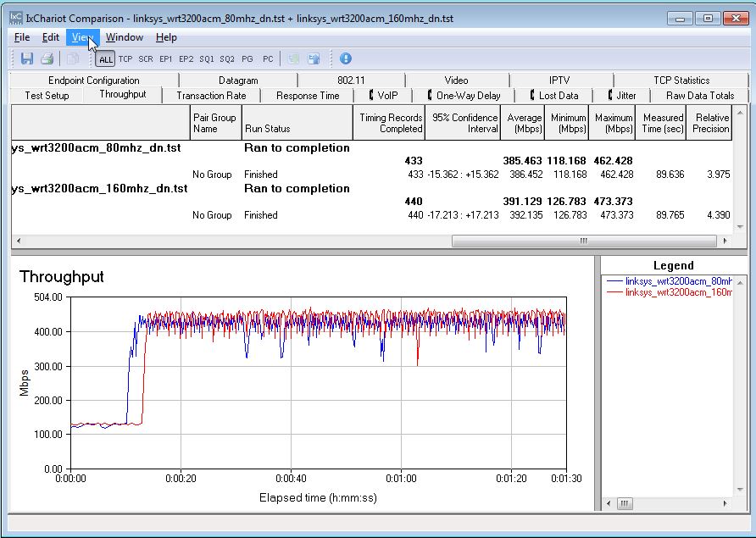This screenshot has height=538, width=756.
Task: Click the Maximum (Mbps) column header
Action: click(612, 123)
